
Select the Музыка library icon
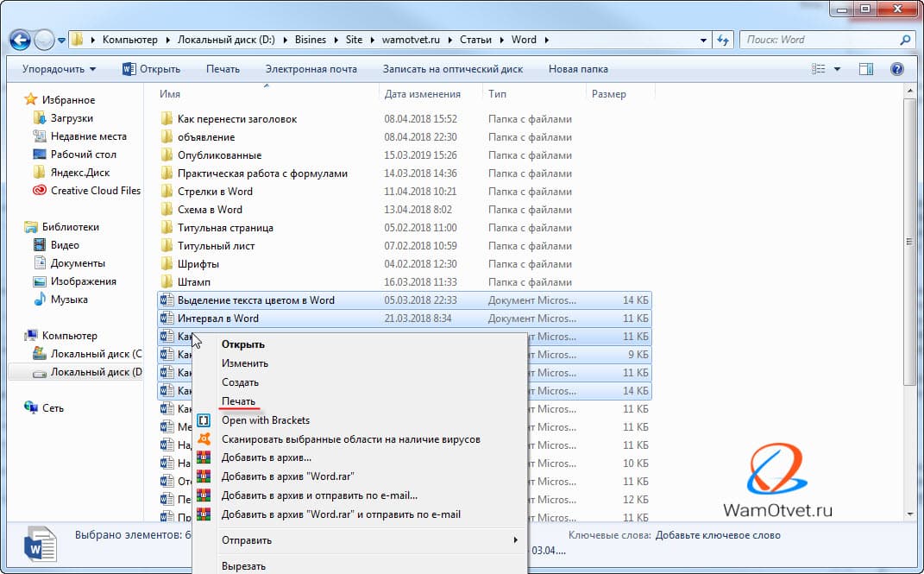pyautogui.click(x=40, y=300)
